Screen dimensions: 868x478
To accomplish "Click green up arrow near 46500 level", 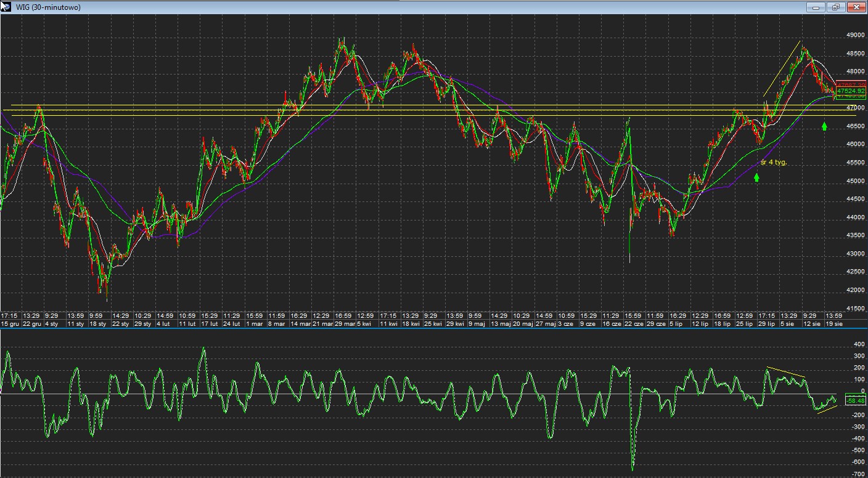I will pyautogui.click(x=824, y=126).
